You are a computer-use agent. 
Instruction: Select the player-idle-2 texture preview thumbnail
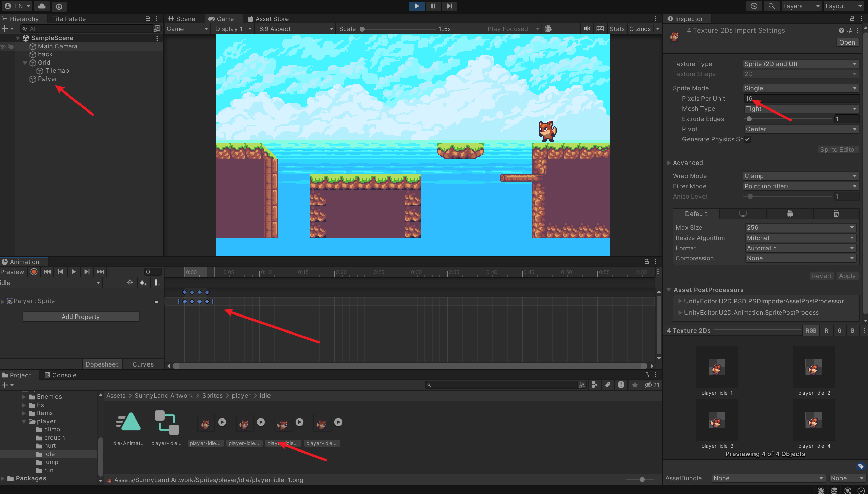(x=814, y=368)
